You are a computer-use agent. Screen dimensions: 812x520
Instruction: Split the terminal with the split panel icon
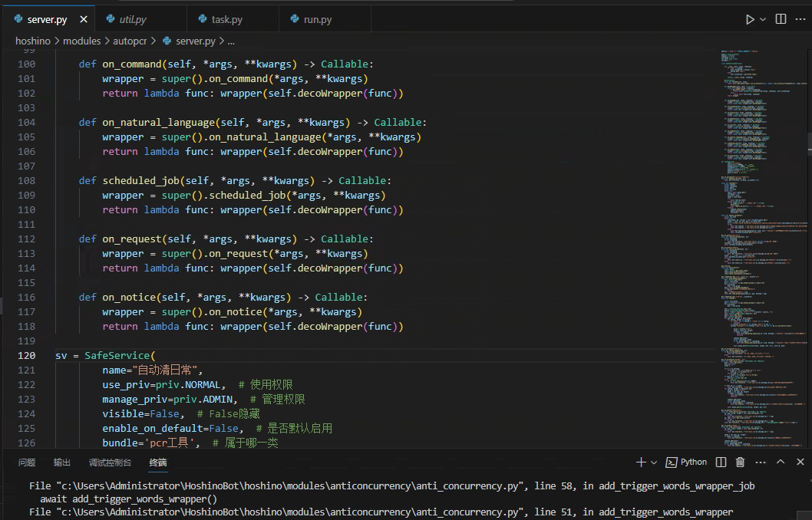[719, 461]
